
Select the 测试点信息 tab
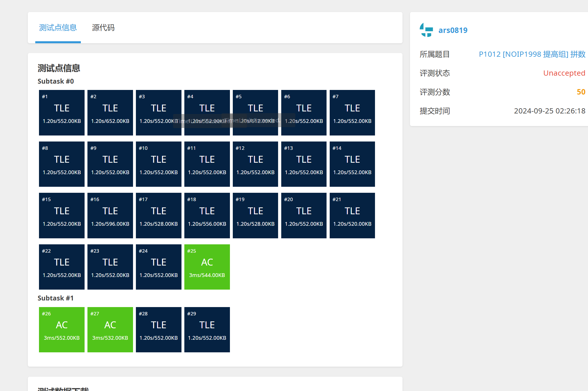point(58,28)
